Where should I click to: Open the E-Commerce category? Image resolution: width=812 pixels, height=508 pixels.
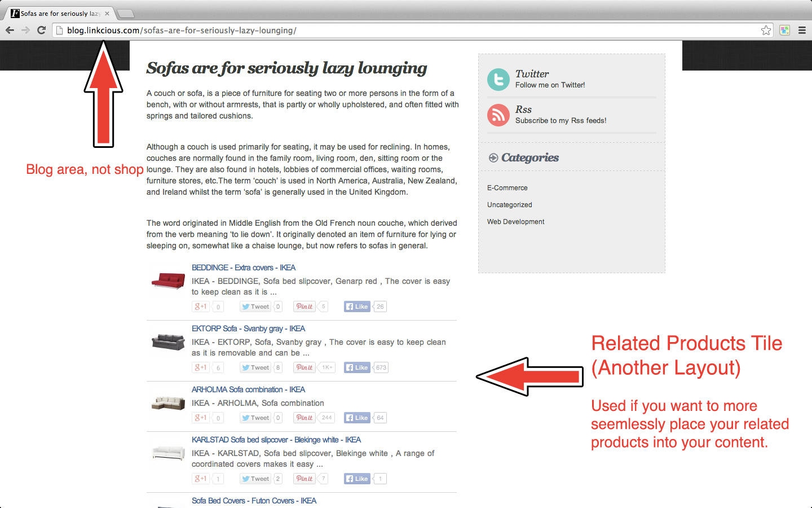(507, 188)
